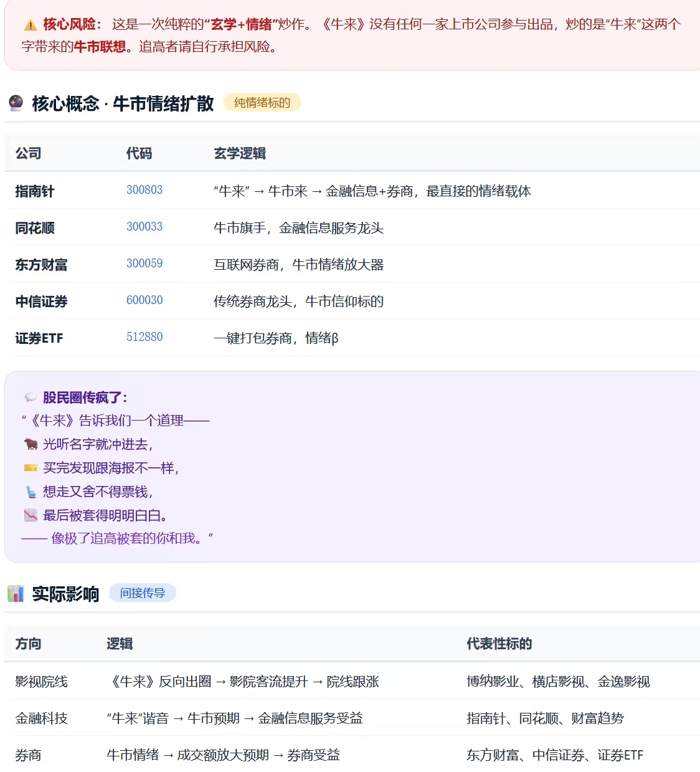
Task: Select company name 东方财富 in first table
Action: (x=41, y=265)
